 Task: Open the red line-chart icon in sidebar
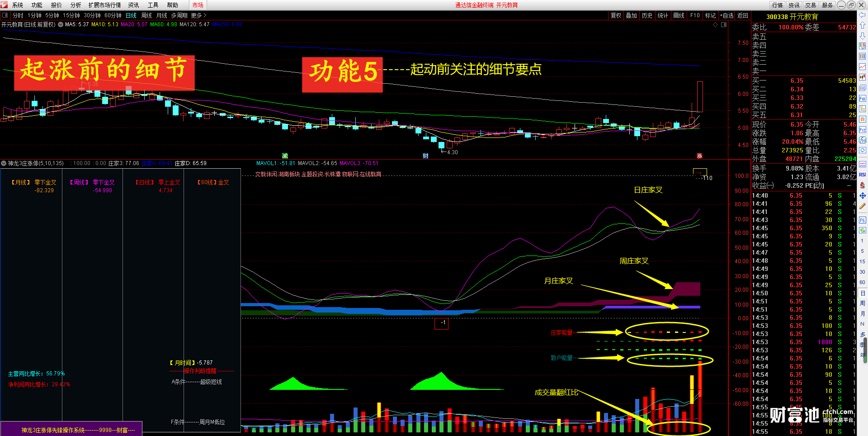click(x=863, y=66)
